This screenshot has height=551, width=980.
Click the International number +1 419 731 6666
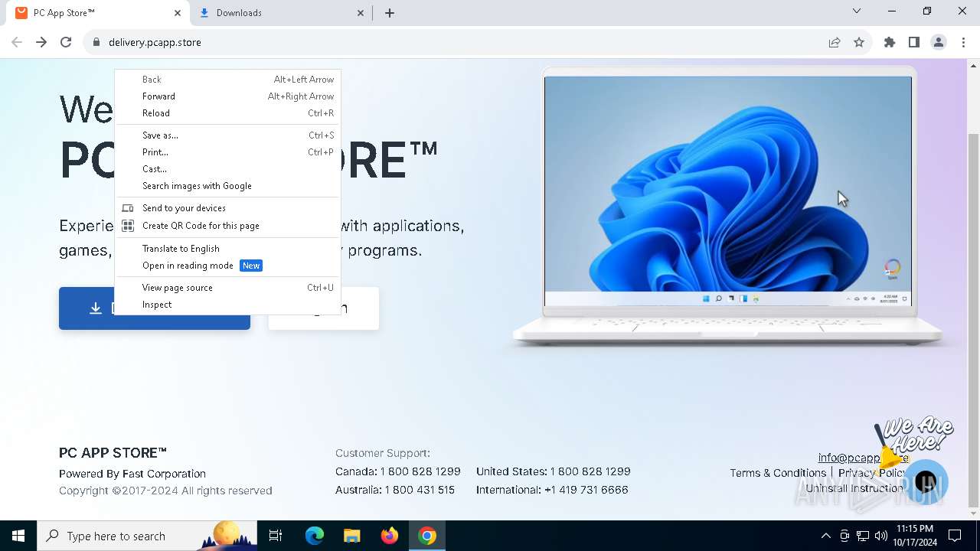point(586,490)
